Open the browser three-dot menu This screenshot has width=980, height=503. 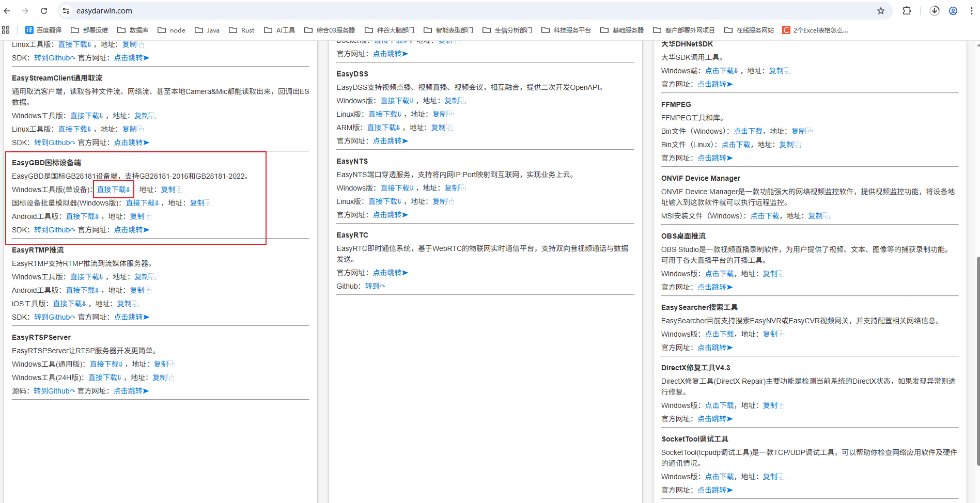(971, 11)
